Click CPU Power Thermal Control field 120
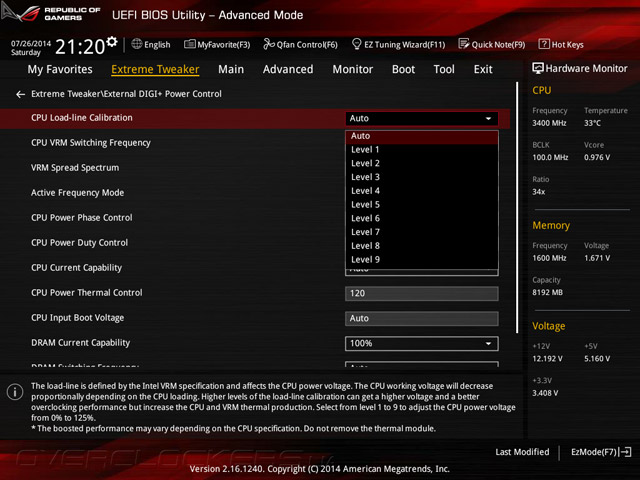This screenshot has height=480, width=640. click(x=422, y=293)
